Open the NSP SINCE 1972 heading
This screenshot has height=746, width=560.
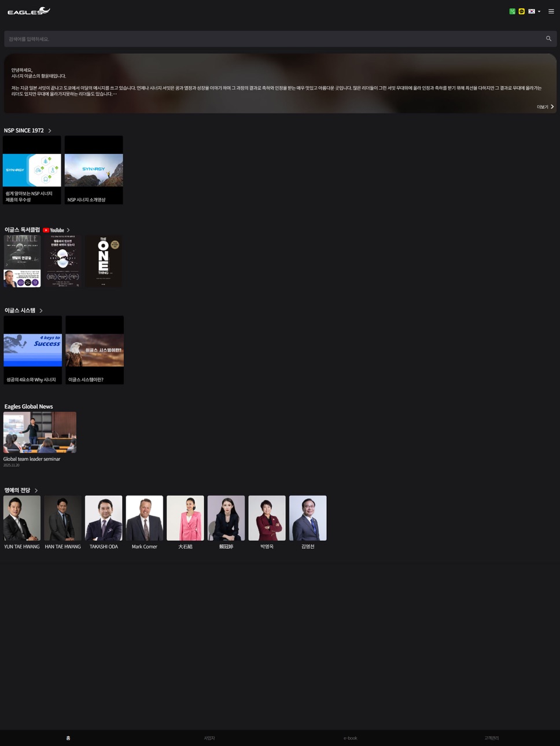[24, 131]
